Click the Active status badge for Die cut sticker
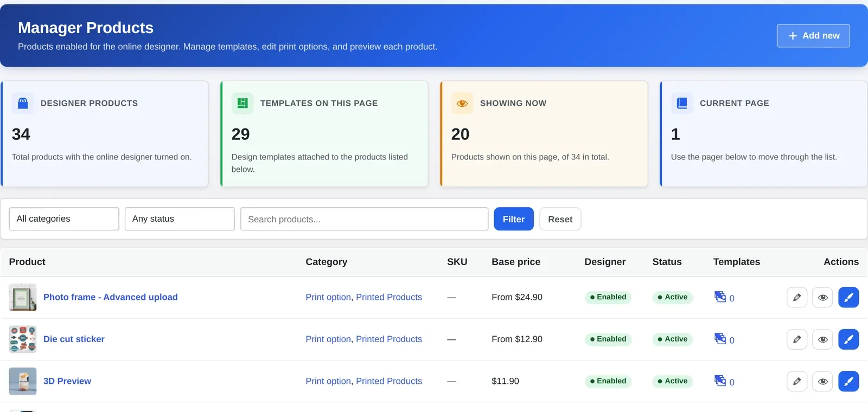This screenshot has width=868, height=412. pyautogui.click(x=673, y=339)
